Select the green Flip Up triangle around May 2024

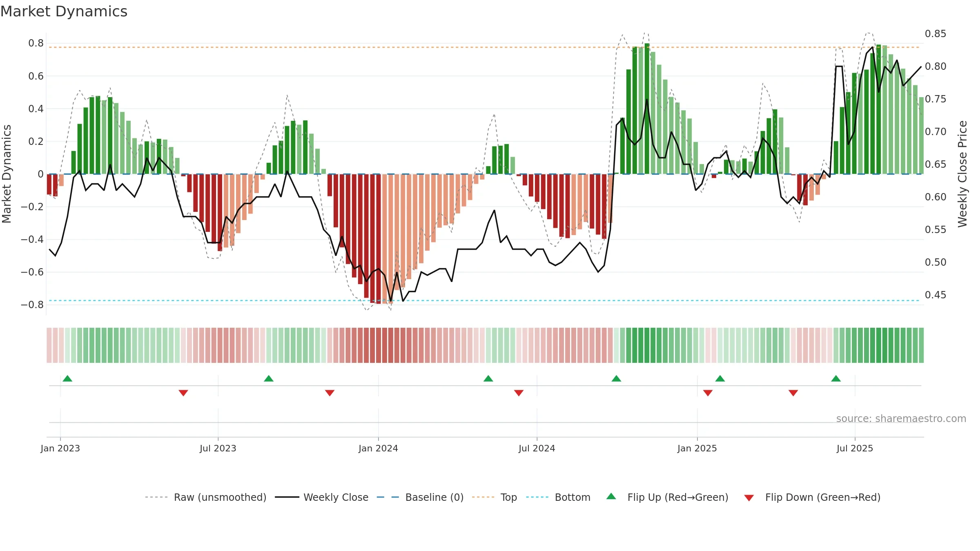pos(488,379)
